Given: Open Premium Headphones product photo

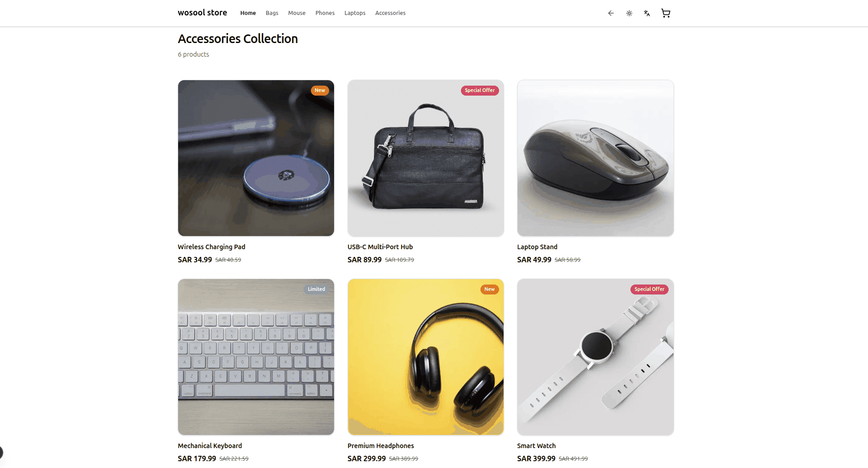Looking at the screenshot, I should tap(426, 357).
